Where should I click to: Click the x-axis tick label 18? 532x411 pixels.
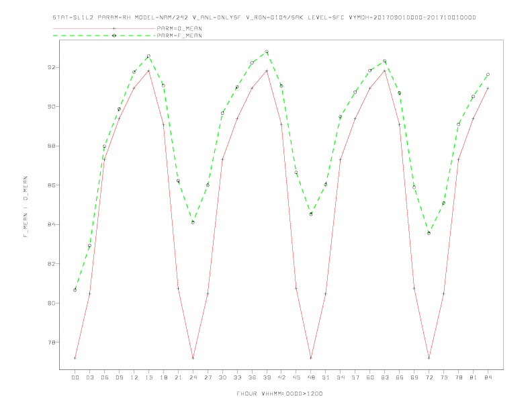(163, 377)
